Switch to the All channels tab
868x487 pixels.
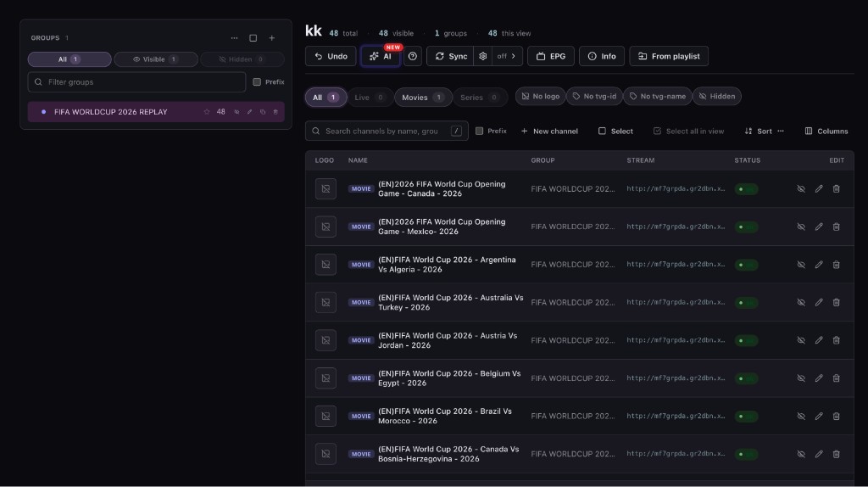click(325, 97)
